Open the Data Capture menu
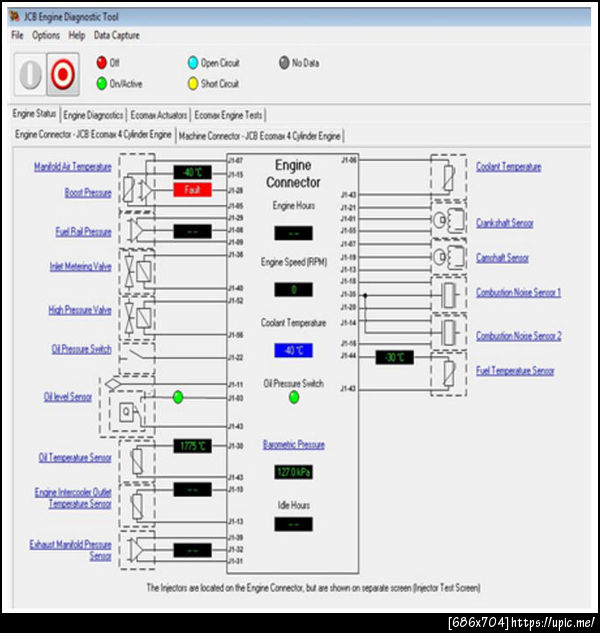Viewport: 600px width, 633px height. 117,36
